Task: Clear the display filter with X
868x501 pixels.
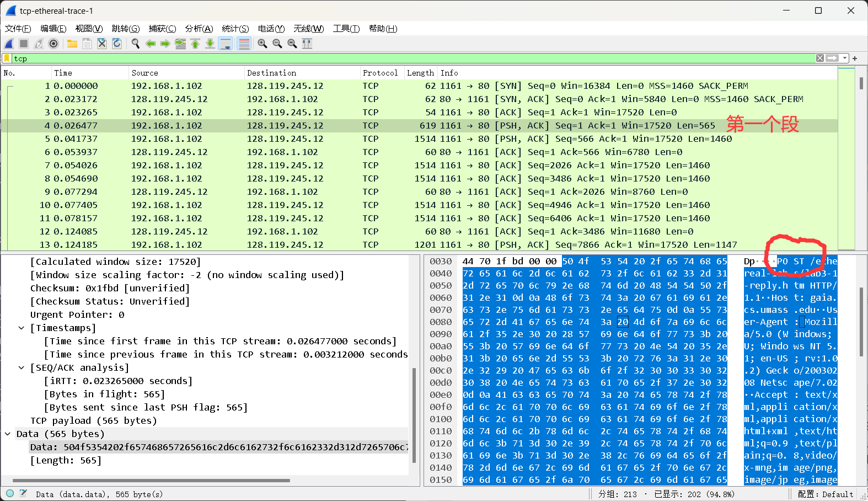Action: coord(820,58)
